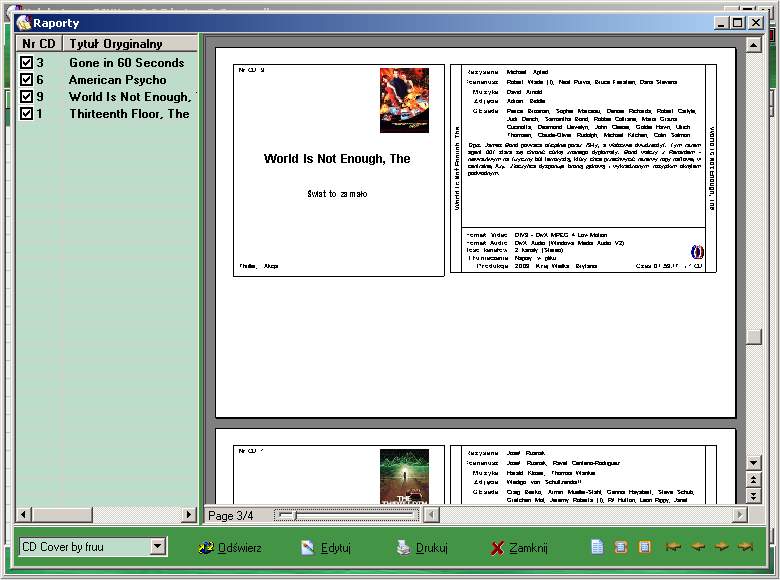Uncheck the Gone in 60 Seconds checkbox
Image resolution: width=780 pixels, height=580 pixels.
click(27, 63)
